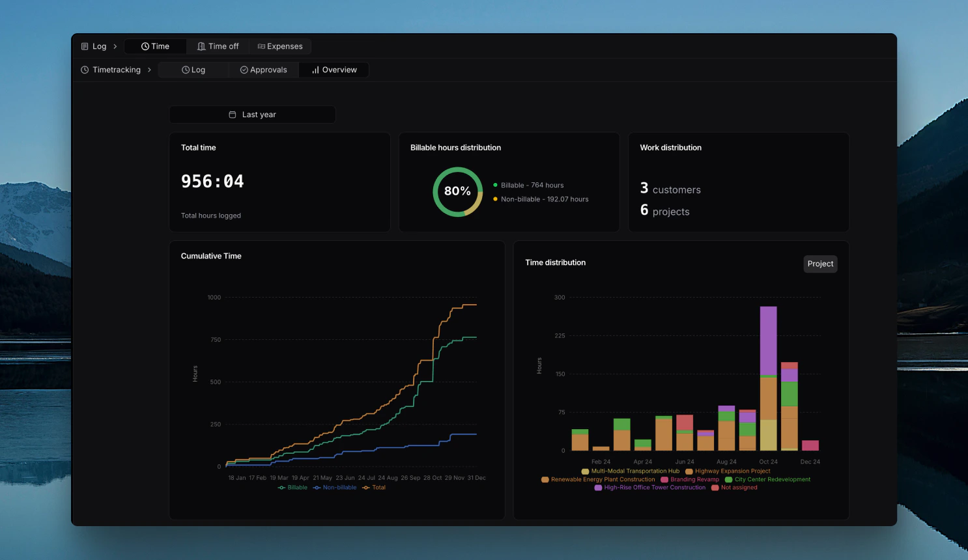Toggle Highway Expansion Project legend entry
The image size is (968, 560).
(x=728, y=471)
